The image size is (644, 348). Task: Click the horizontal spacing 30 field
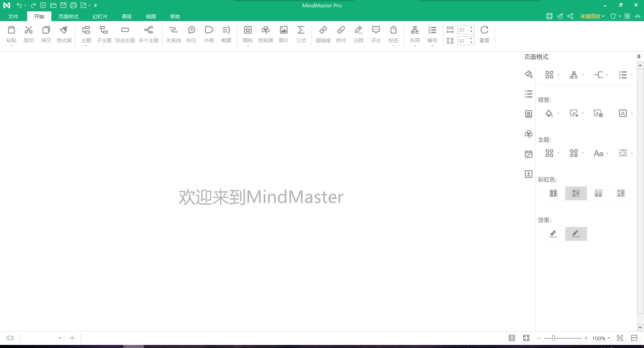click(463, 30)
